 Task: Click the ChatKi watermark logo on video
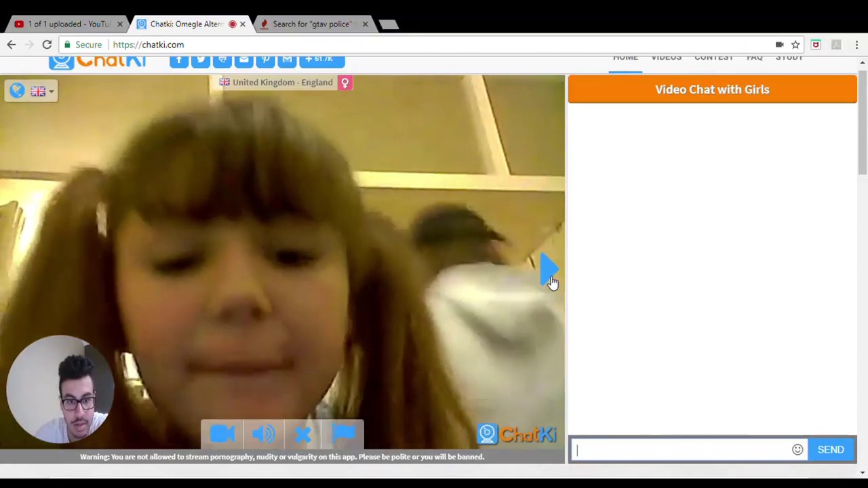[x=517, y=434]
